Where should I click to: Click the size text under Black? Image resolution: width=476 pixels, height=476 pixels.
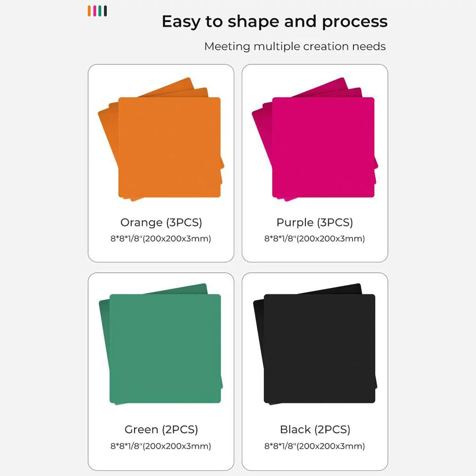pos(315,446)
